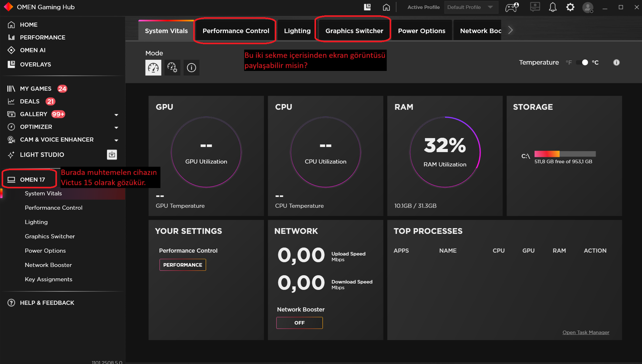The image size is (642, 364).
Task: Open the Active Profile dropdown
Action: pos(471,7)
